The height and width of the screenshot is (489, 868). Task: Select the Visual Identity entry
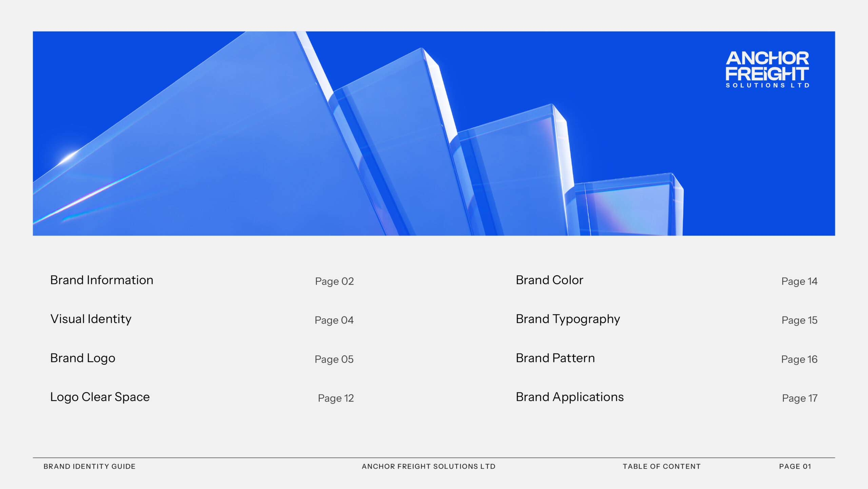point(91,319)
